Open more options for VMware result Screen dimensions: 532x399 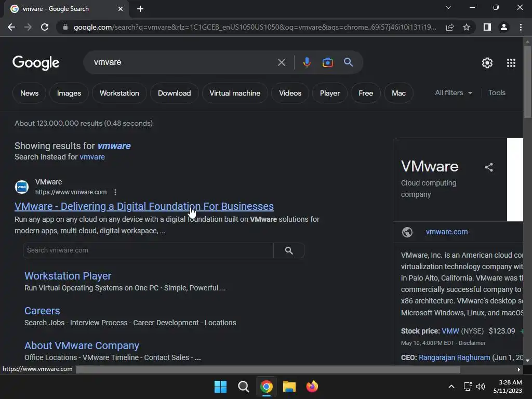[115, 192]
